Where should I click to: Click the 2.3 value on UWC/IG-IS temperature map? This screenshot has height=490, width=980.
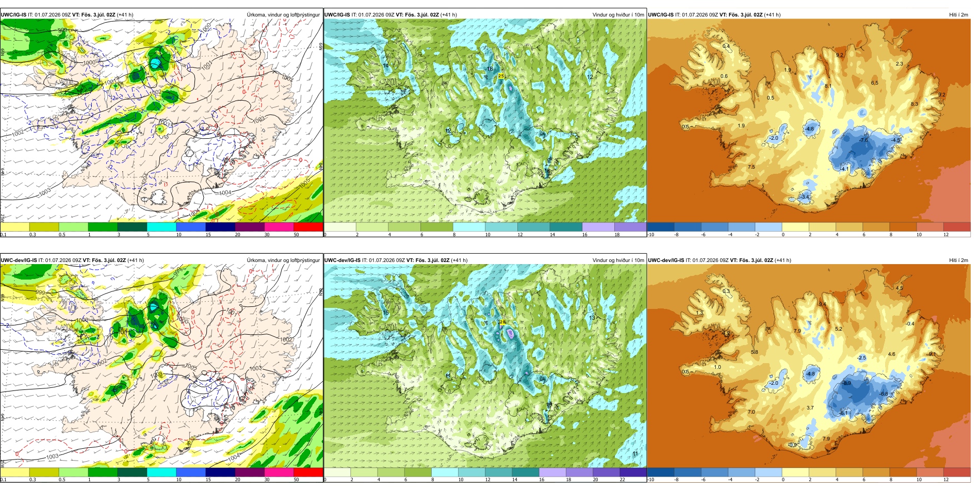[900, 64]
